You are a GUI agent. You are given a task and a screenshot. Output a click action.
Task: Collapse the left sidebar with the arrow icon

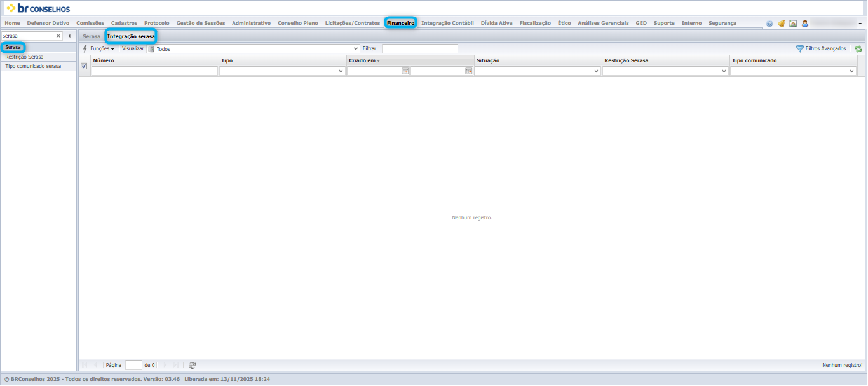pos(69,36)
